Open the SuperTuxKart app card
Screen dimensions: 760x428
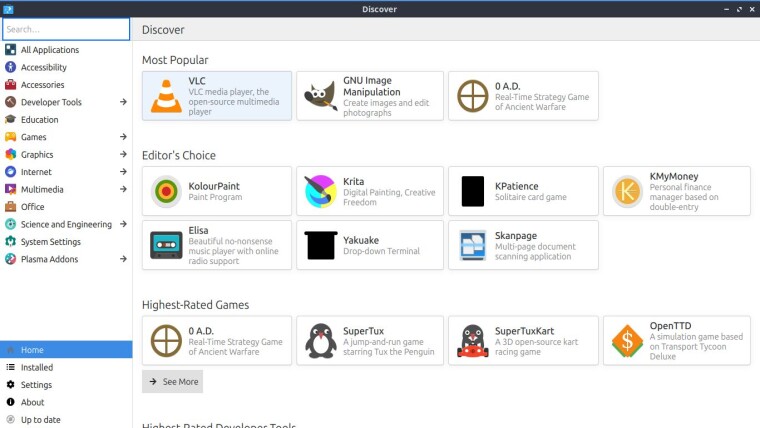[523, 341]
